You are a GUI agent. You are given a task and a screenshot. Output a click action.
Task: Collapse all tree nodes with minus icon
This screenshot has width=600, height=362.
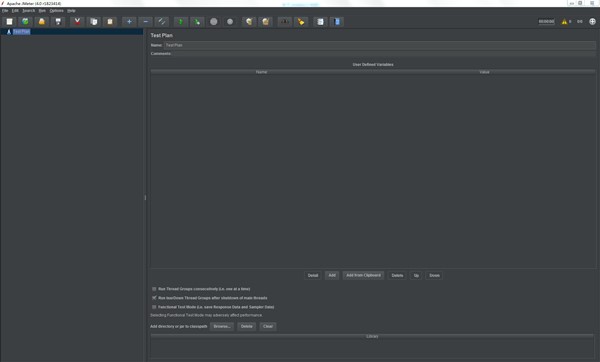point(146,22)
